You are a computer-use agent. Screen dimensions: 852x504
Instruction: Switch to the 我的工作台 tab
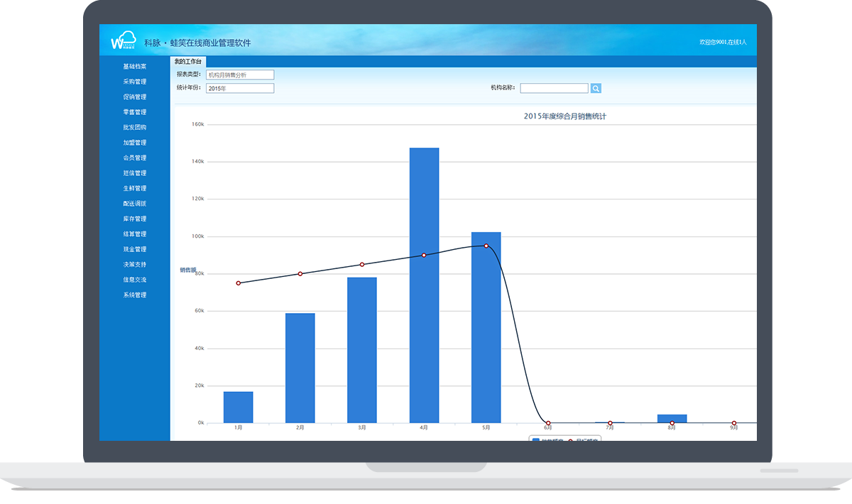pyautogui.click(x=187, y=62)
